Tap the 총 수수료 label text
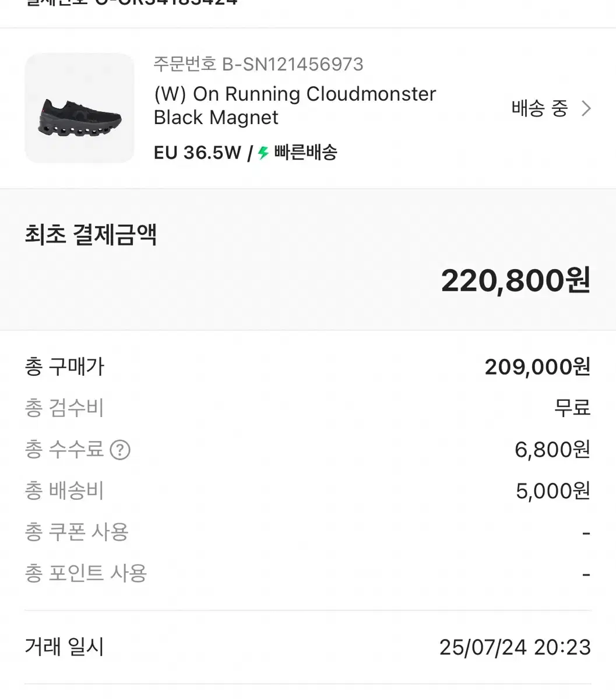 point(64,450)
